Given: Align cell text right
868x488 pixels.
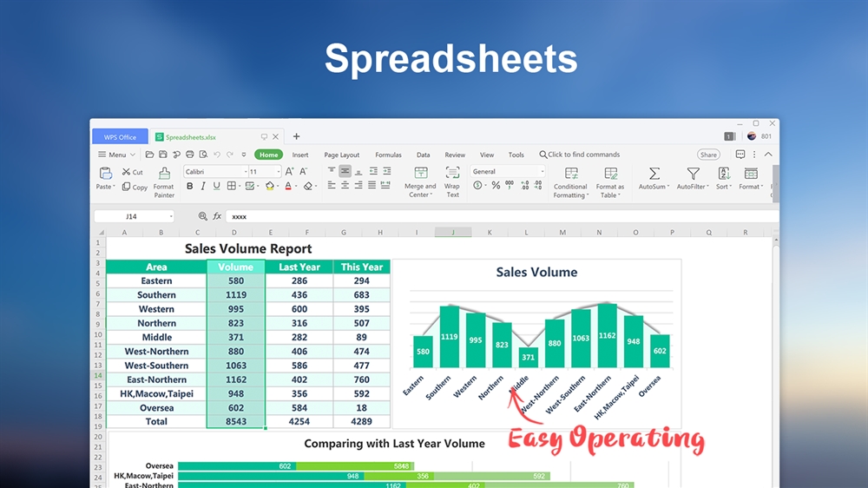Looking at the screenshot, I should tap(358, 186).
